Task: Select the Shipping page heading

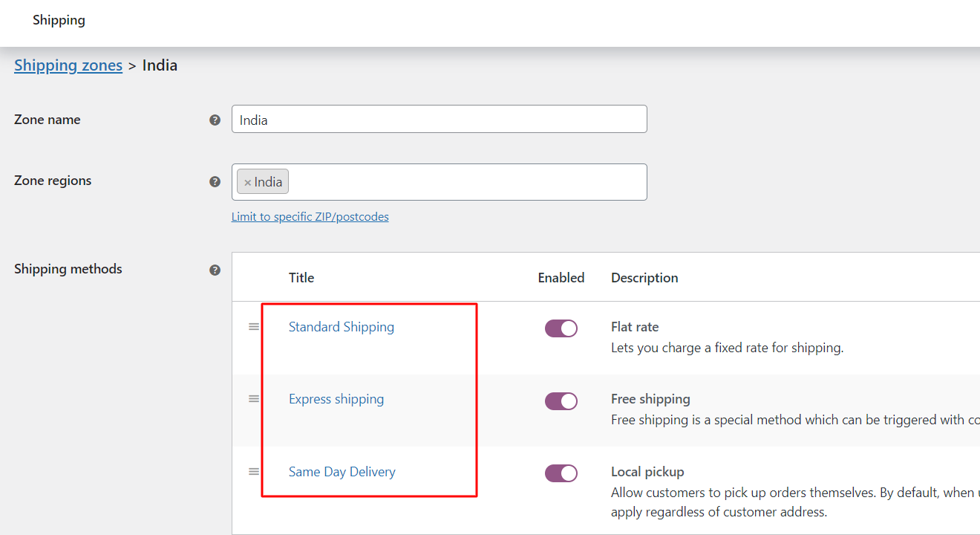Action: 59,20
